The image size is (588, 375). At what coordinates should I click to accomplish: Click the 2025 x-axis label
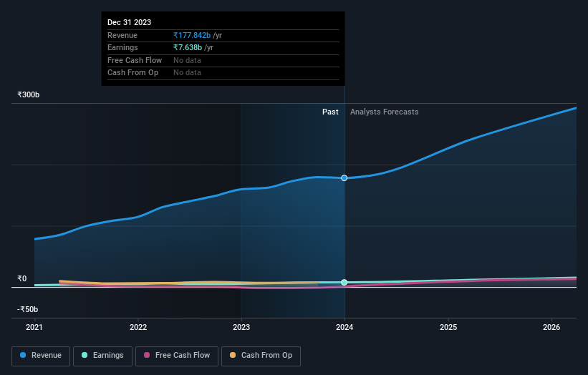pyautogui.click(x=448, y=327)
